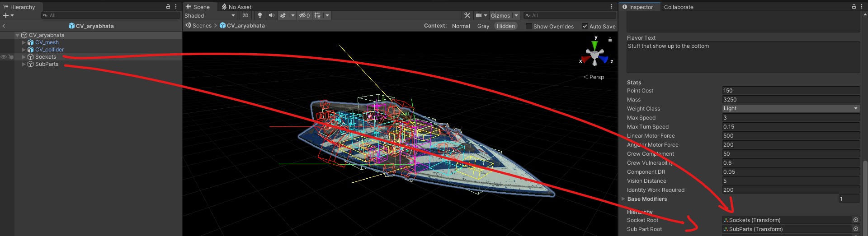Image resolution: width=868 pixels, height=236 pixels.
Task: Select SubParts object in the Hierarchy
Action: pyautogui.click(x=47, y=64)
